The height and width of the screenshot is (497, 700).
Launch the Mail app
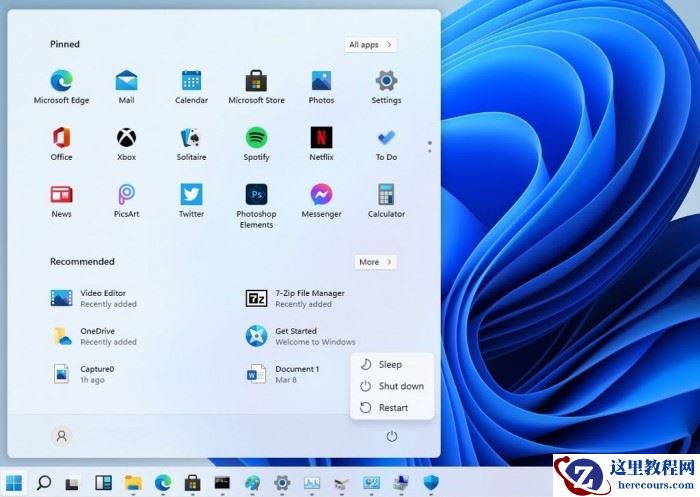[126, 87]
